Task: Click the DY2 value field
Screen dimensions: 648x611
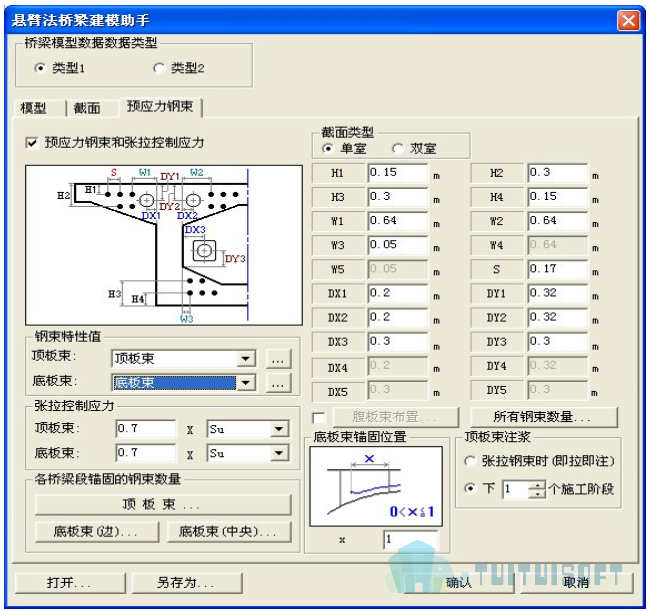Action: [557, 317]
